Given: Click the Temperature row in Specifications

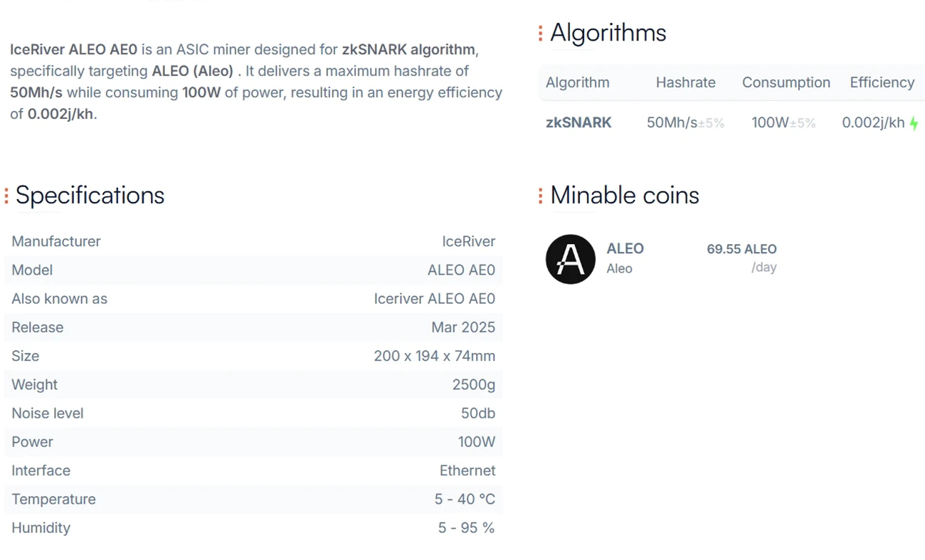Looking at the screenshot, I should (253, 499).
